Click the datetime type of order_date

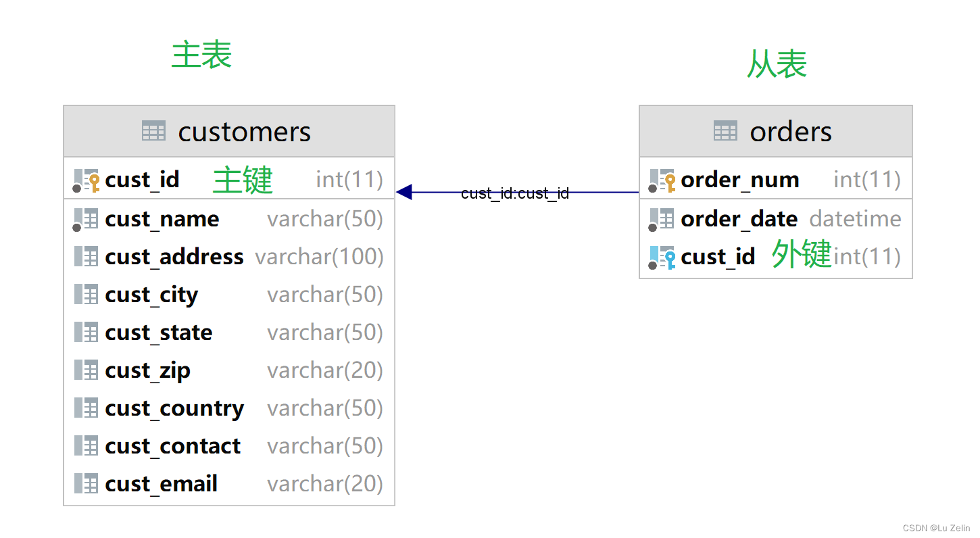[855, 219]
